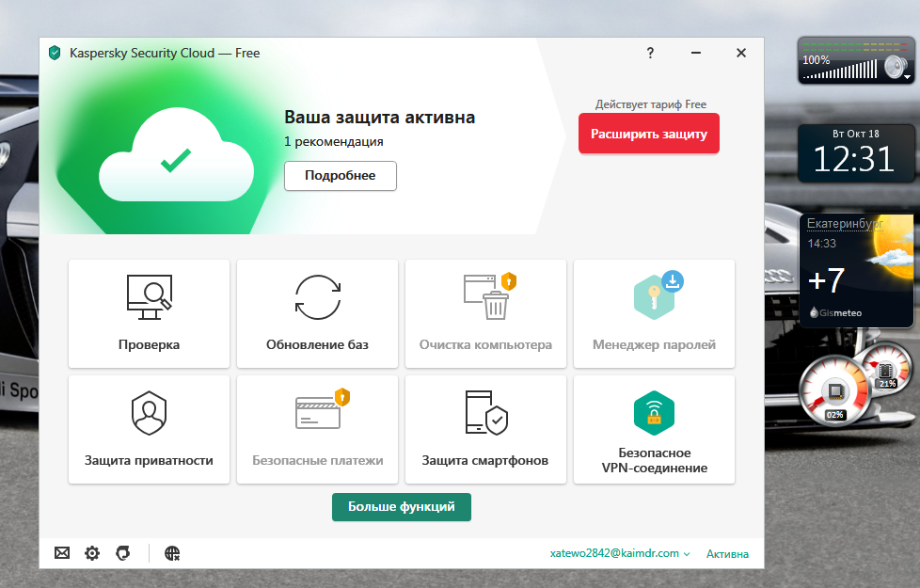Image resolution: width=920 pixels, height=588 pixels.
Task: Open the volume gadget dropdown arrow
Action: pos(907,77)
